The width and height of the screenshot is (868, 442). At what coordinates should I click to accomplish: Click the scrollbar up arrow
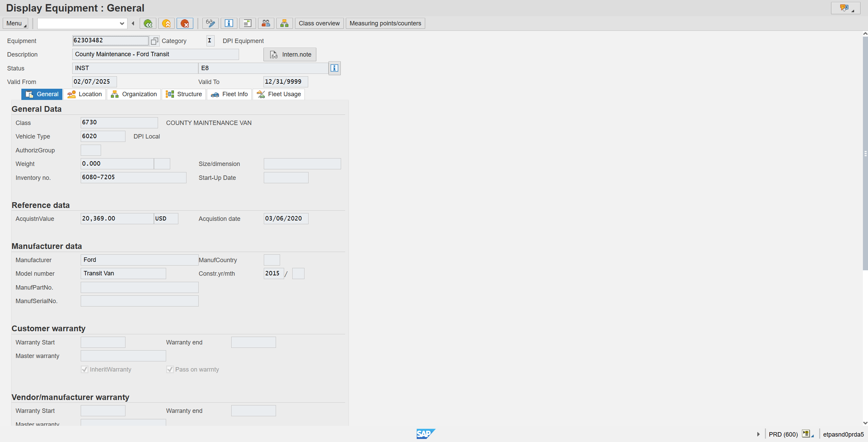tap(865, 34)
